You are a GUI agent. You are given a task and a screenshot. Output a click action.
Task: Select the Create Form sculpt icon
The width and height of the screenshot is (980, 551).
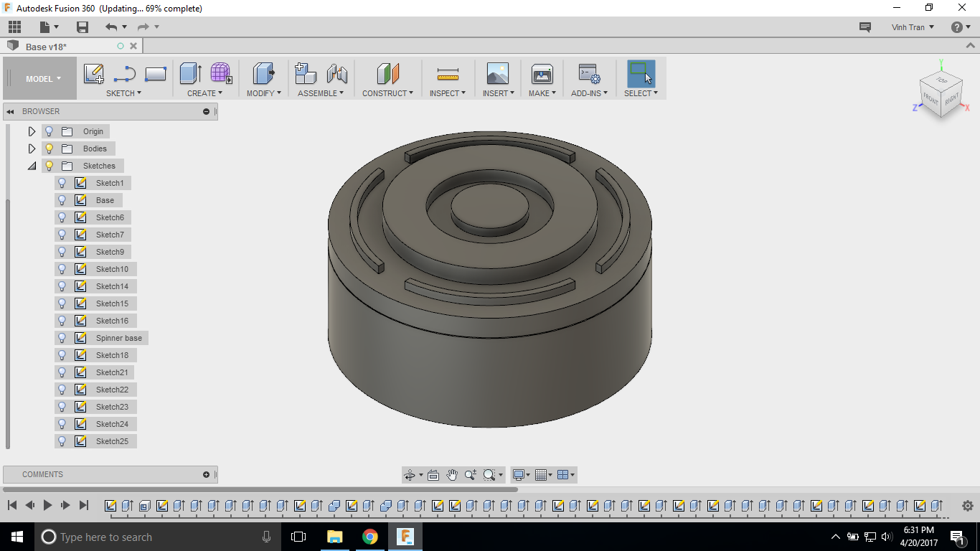pos(221,74)
